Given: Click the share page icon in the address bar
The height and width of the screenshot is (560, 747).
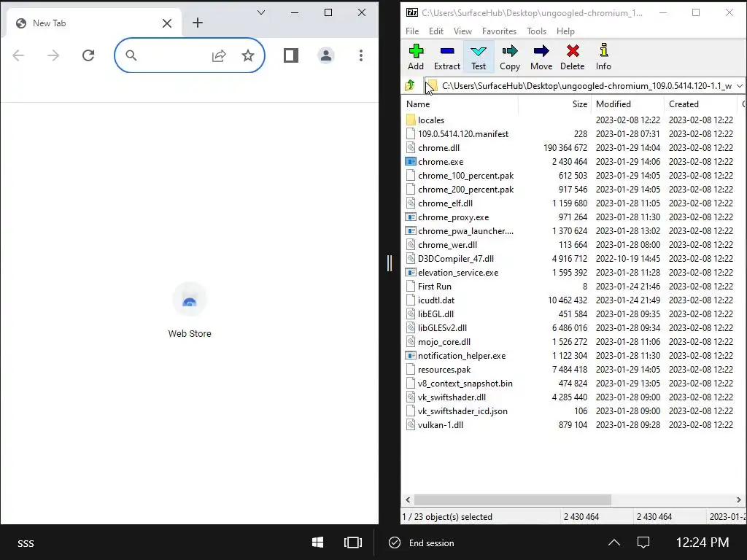Looking at the screenshot, I should [219, 55].
